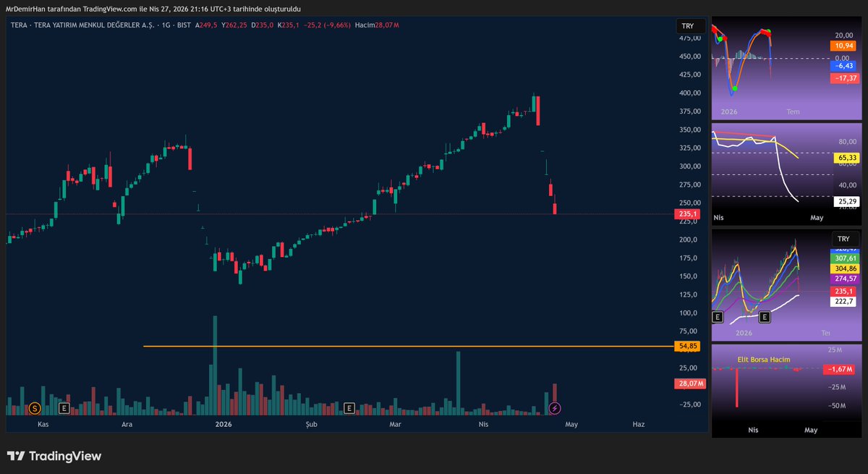Viewport: 868px width, 474px height.
Task: Click the 2026 label on main time axis
Action: tap(224, 424)
